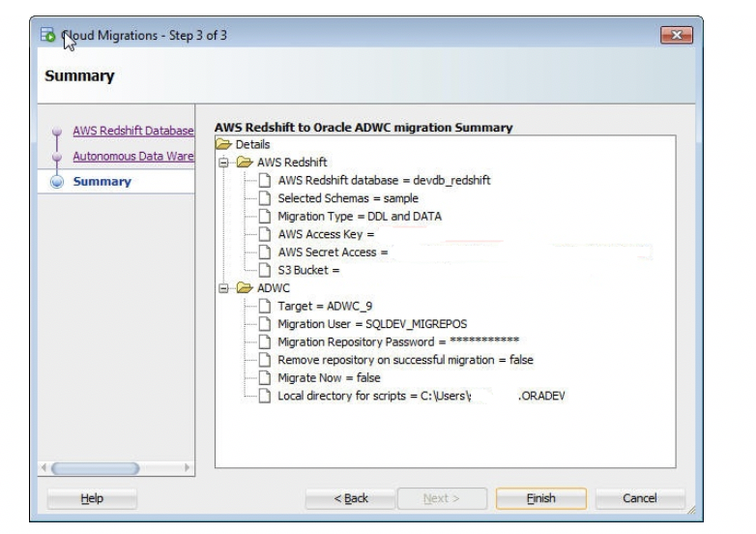Screen dimensions: 756x534
Task: Click the AWS Redshift database document icon
Action: (x=264, y=180)
